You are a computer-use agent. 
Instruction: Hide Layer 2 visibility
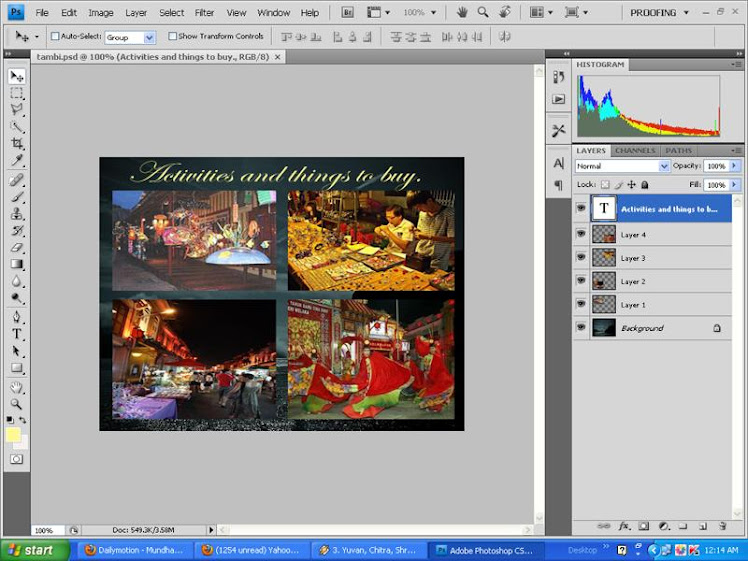[x=581, y=280]
